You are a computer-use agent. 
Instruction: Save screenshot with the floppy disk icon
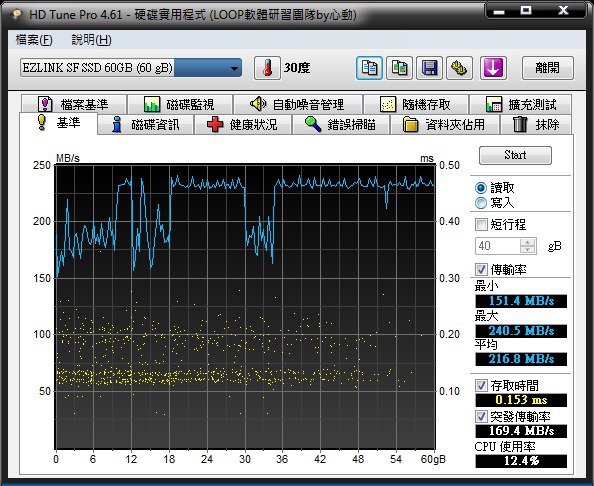pyautogui.click(x=429, y=68)
